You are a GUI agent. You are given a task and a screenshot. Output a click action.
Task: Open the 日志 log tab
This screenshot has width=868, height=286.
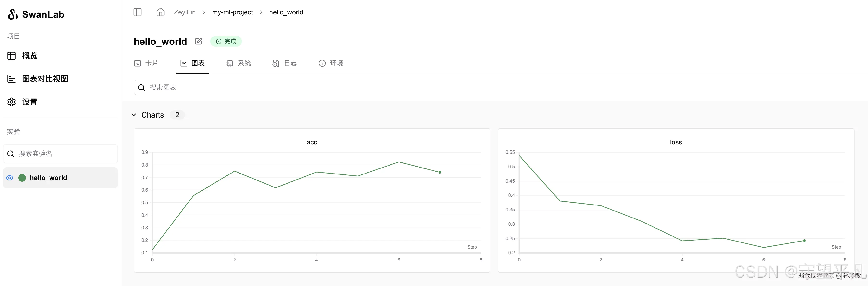point(285,63)
